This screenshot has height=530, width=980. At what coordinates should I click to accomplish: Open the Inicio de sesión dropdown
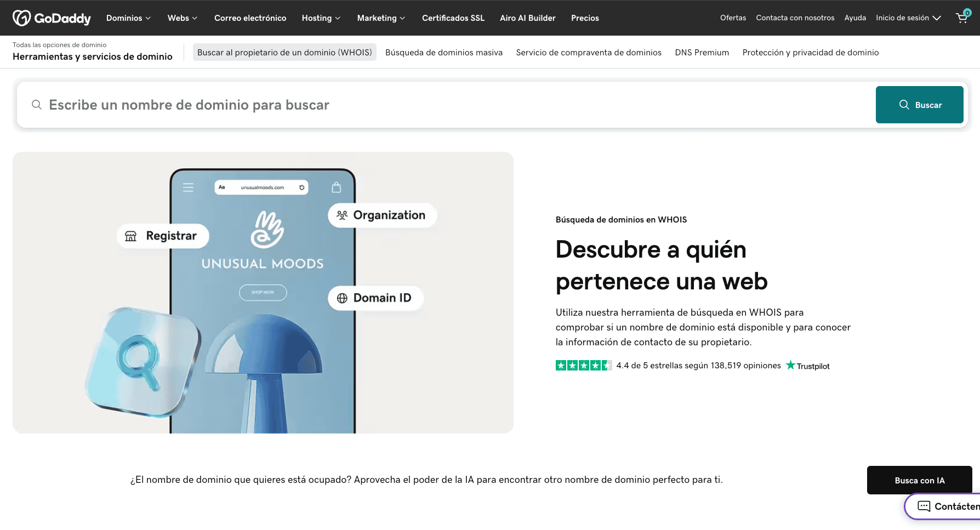(908, 18)
